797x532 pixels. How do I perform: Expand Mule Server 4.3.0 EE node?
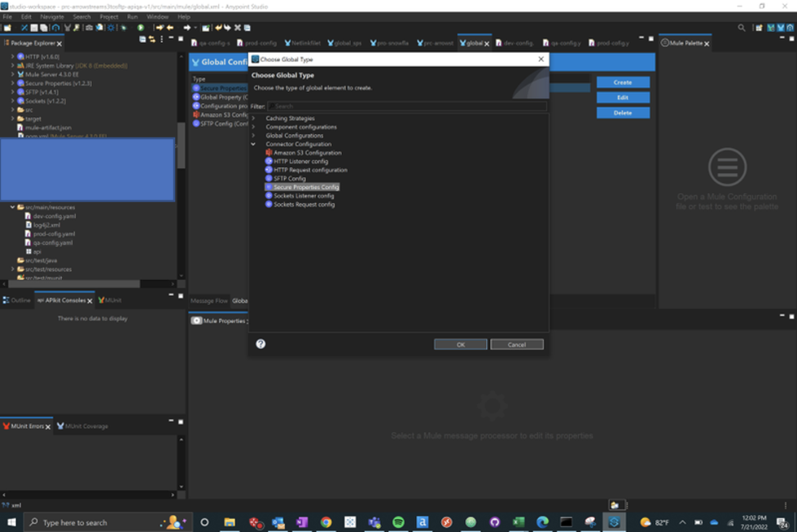click(x=13, y=74)
